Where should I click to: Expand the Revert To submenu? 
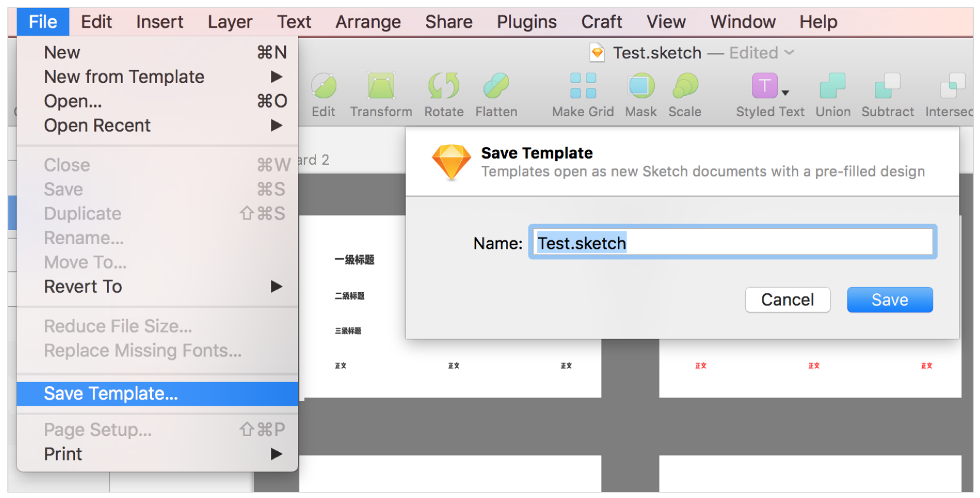277,287
